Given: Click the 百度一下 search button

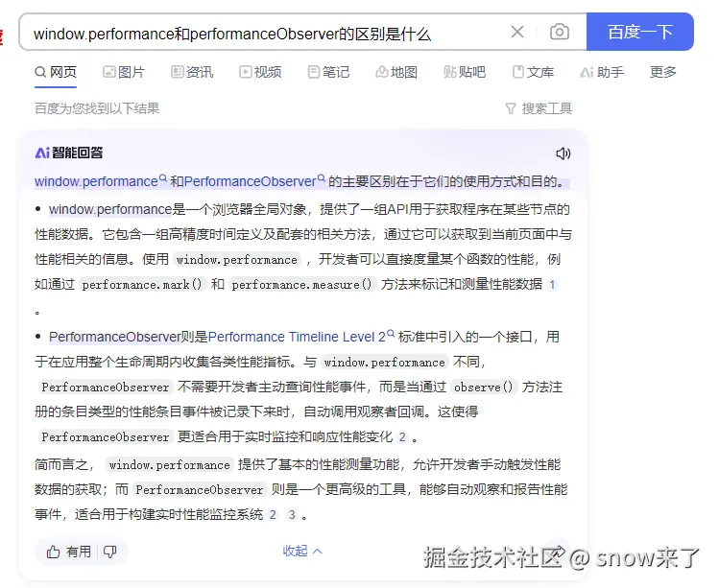Looking at the screenshot, I should pyautogui.click(x=640, y=32).
